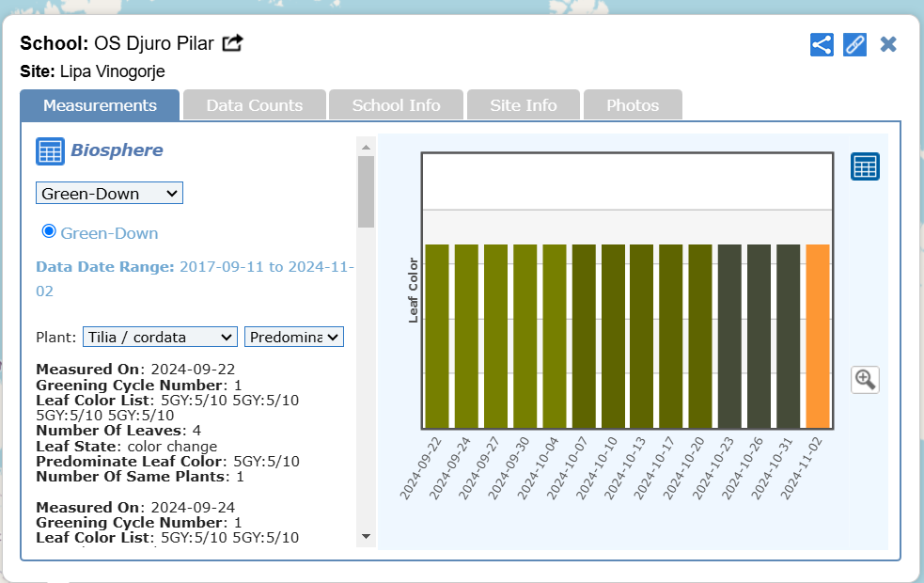Click the Biosphere table icon
This screenshot has height=583, width=924.
point(50,150)
